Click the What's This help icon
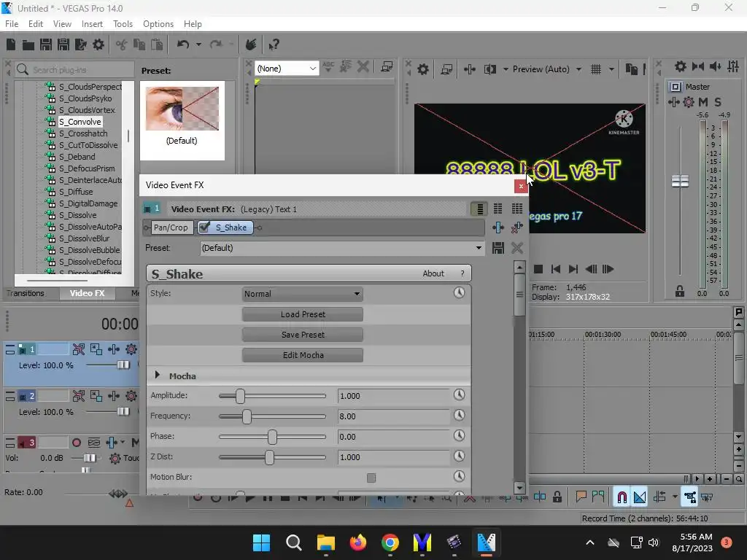 [273, 45]
